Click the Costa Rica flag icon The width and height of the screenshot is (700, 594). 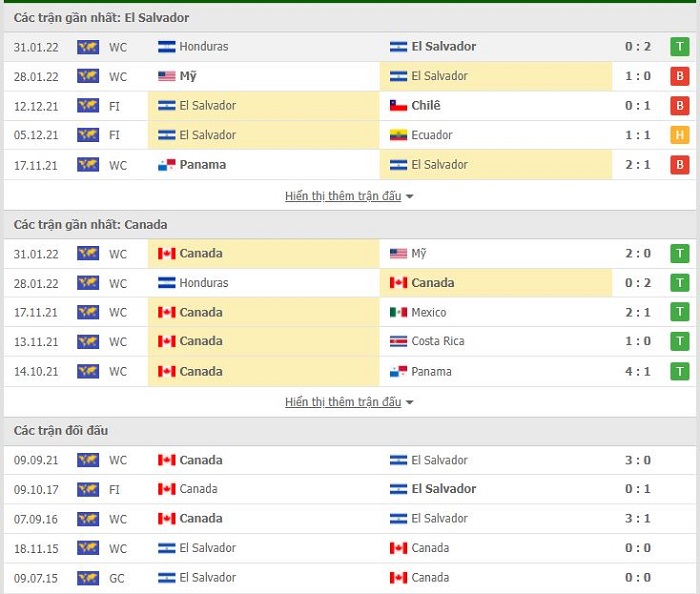pos(398,342)
